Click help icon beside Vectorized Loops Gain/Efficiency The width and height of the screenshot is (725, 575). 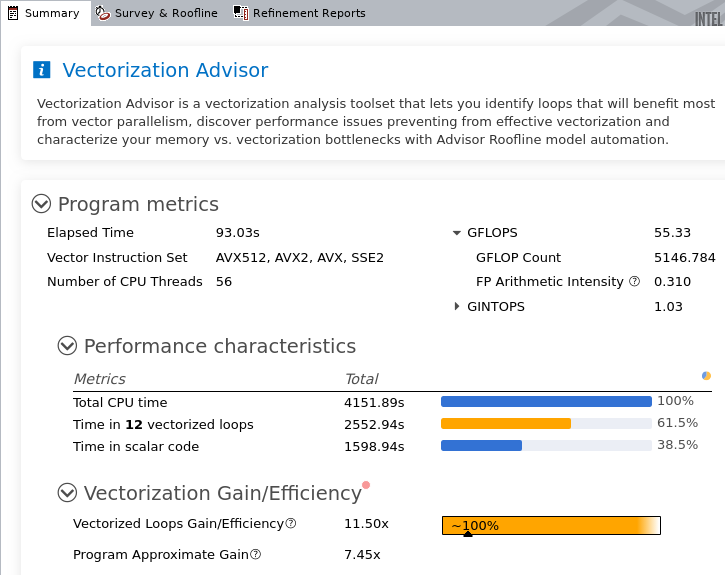[291, 524]
